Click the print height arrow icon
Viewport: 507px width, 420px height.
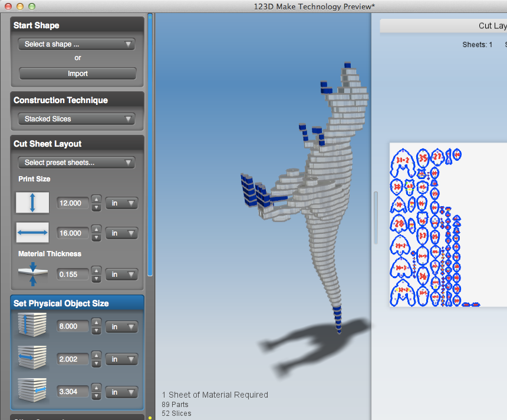[32, 203]
